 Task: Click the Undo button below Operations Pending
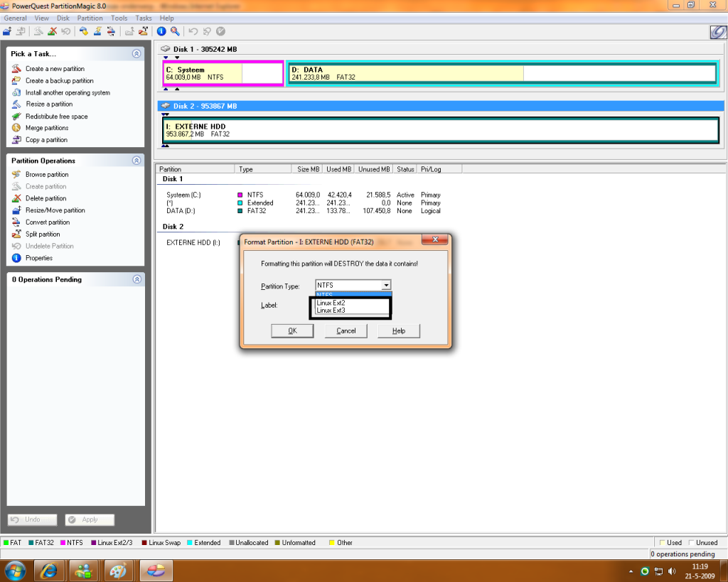32,519
